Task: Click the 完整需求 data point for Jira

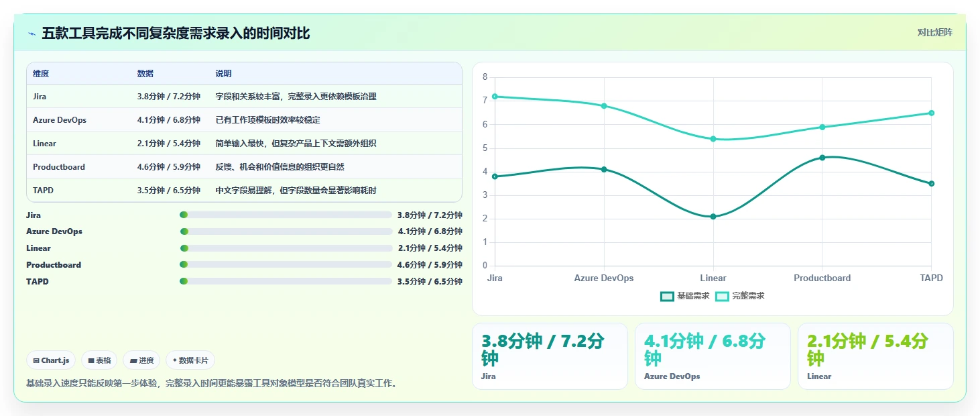Action: [495, 97]
